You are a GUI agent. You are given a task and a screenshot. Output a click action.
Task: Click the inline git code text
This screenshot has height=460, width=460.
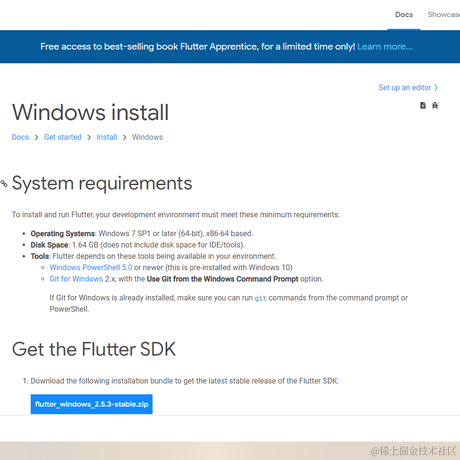261,298
